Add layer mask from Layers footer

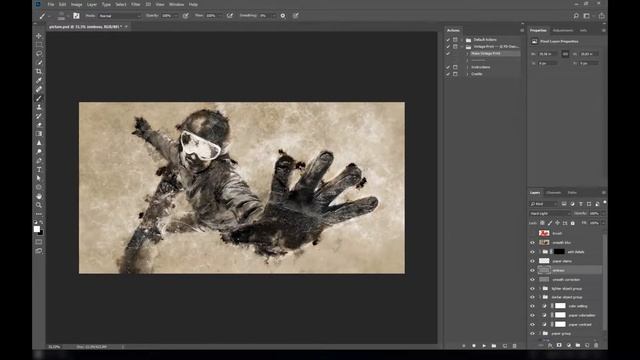tap(559, 345)
